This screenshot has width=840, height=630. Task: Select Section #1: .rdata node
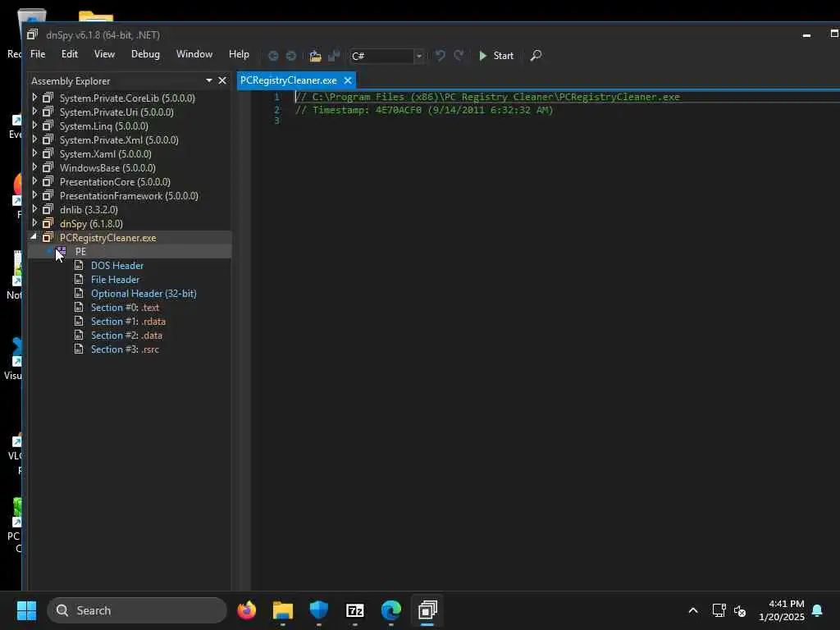coord(128,321)
